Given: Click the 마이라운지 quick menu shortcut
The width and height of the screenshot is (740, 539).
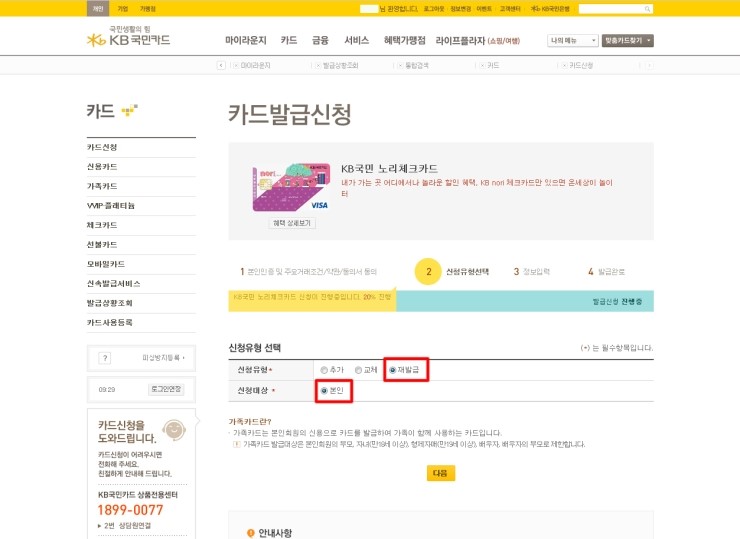Looking at the screenshot, I should 255,66.
